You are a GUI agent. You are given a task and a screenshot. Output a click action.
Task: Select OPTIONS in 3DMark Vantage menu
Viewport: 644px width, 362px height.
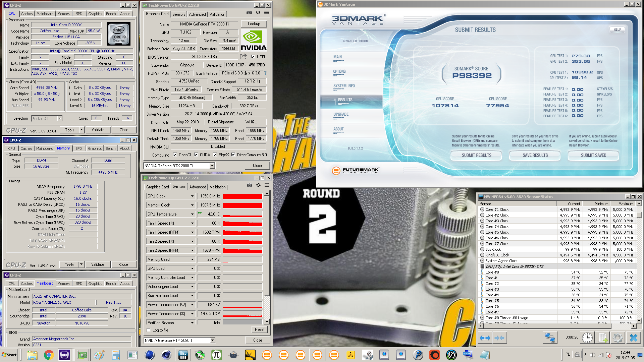click(339, 71)
